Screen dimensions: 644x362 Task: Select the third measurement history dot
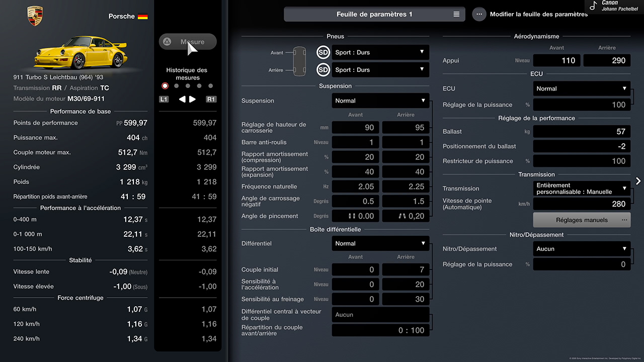point(188,86)
